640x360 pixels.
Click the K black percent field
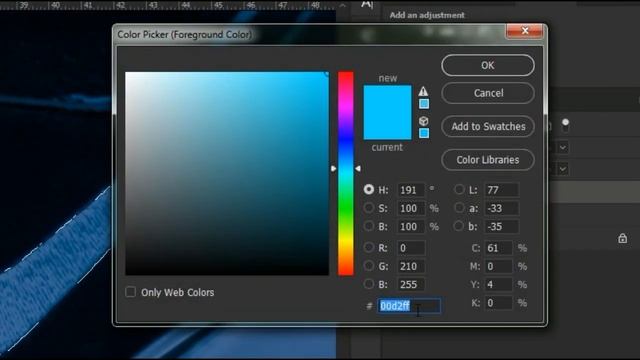[x=498, y=303]
